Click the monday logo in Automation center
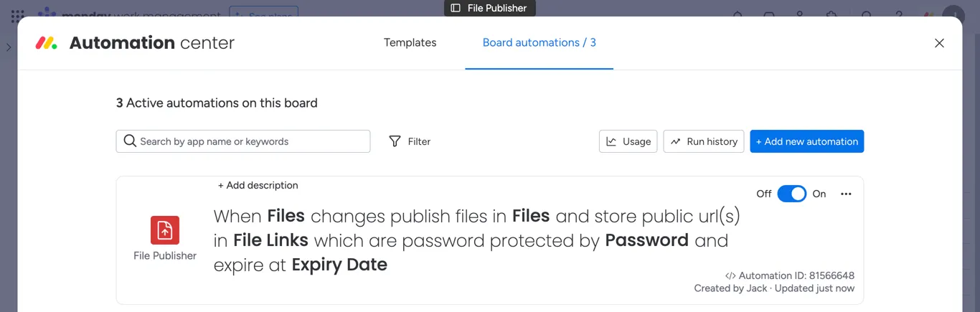This screenshot has height=312, width=980. click(47, 43)
